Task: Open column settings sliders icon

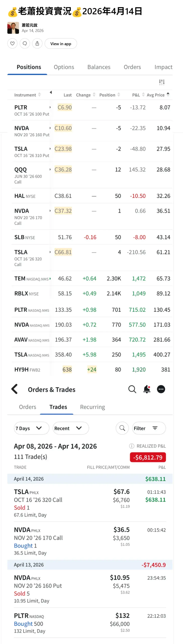Action: [x=162, y=82]
